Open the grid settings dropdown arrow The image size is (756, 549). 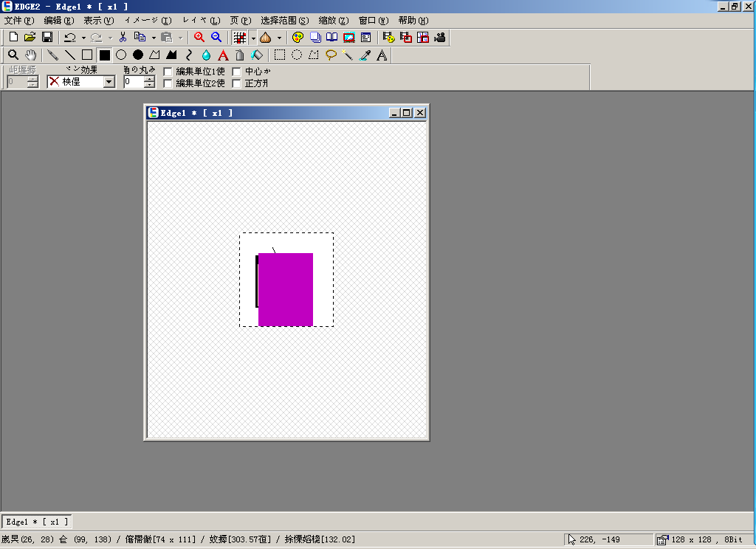[x=253, y=38]
